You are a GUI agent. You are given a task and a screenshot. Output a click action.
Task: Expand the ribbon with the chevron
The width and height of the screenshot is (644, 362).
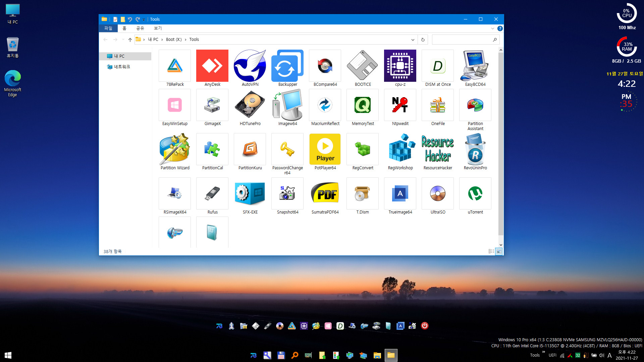coord(492,28)
